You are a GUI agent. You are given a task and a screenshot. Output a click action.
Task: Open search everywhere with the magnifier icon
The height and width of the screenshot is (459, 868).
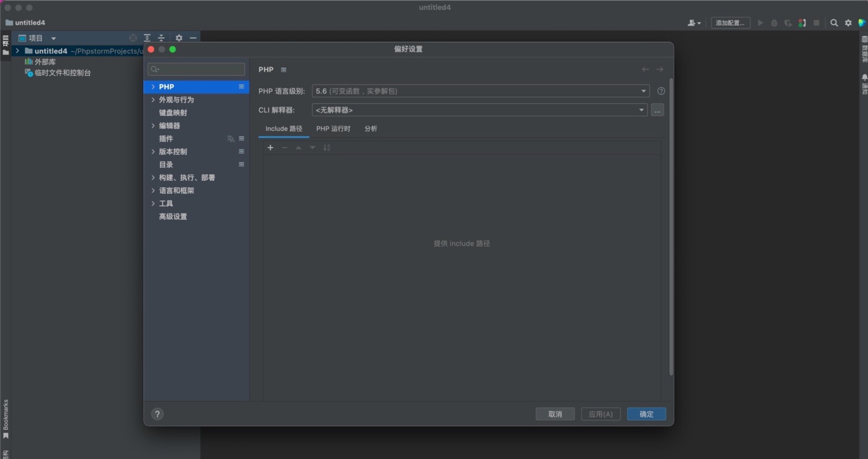pos(834,23)
